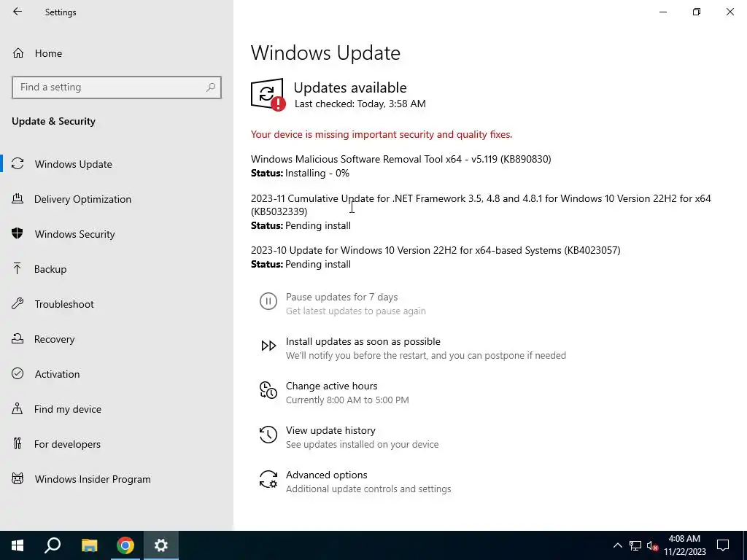Image resolution: width=747 pixels, height=560 pixels.
Task: Open Windows Insider Program settings page
Action: pyautogui.click(x=117, y=479)
